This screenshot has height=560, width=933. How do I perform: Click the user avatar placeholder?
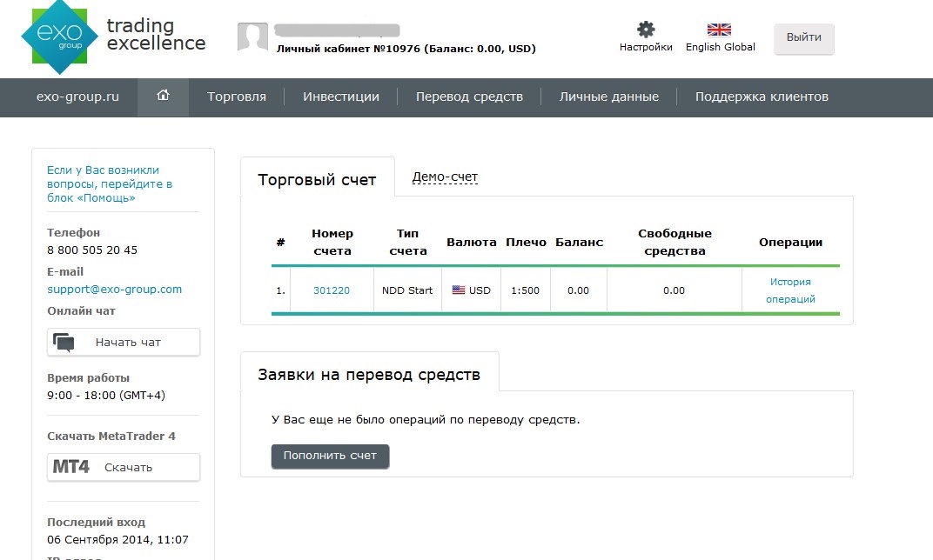tap(253, 37)
